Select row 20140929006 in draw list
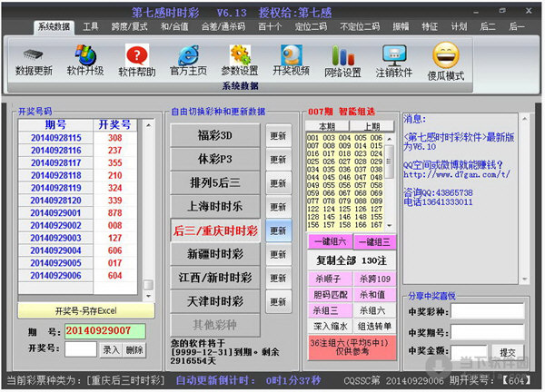 point(77,276)
